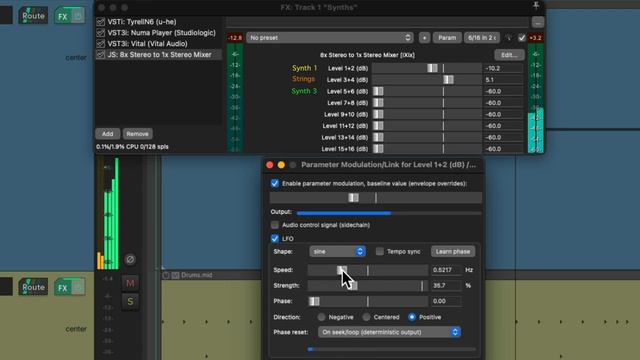
Task: Click the Strength value field 35.7
Action: pos(447,286)
